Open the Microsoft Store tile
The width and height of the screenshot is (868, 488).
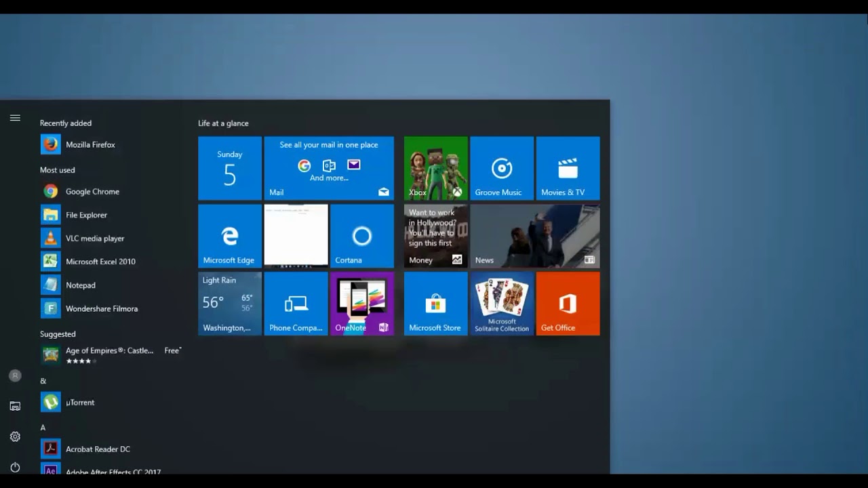(436, 304)
